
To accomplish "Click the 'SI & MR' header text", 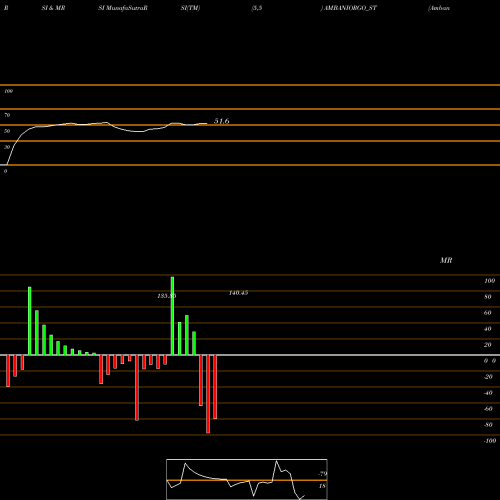I will (53, 8).
